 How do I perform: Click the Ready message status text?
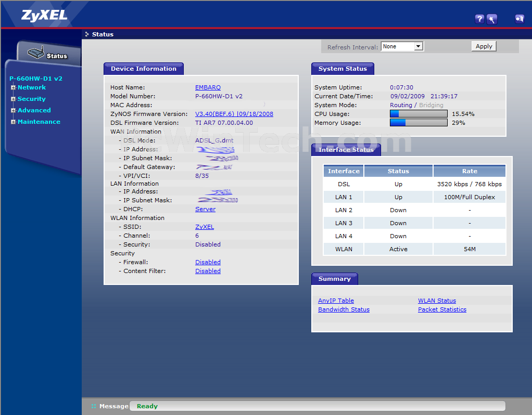tap(147, 406)
